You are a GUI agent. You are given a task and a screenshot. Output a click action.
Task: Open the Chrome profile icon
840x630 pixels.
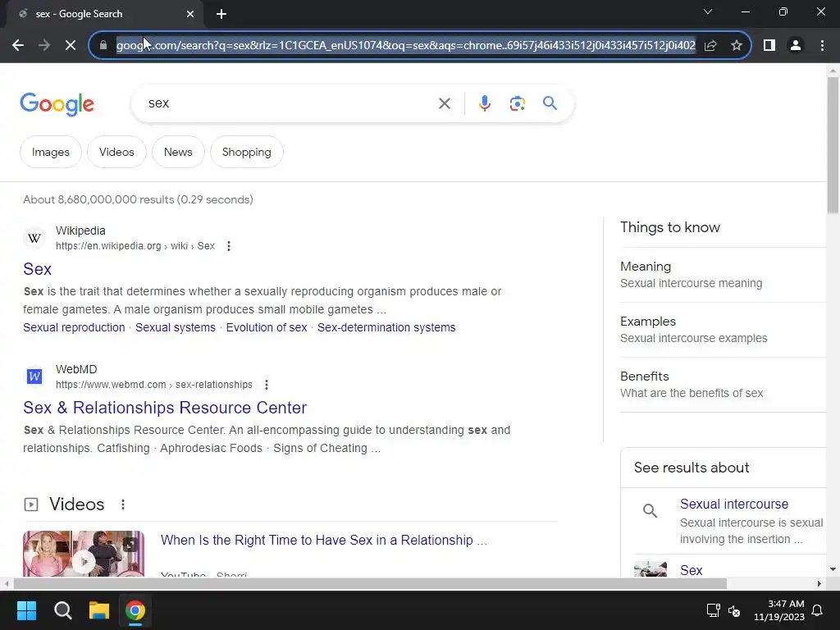pyautogui.click(x=796, y=46)
